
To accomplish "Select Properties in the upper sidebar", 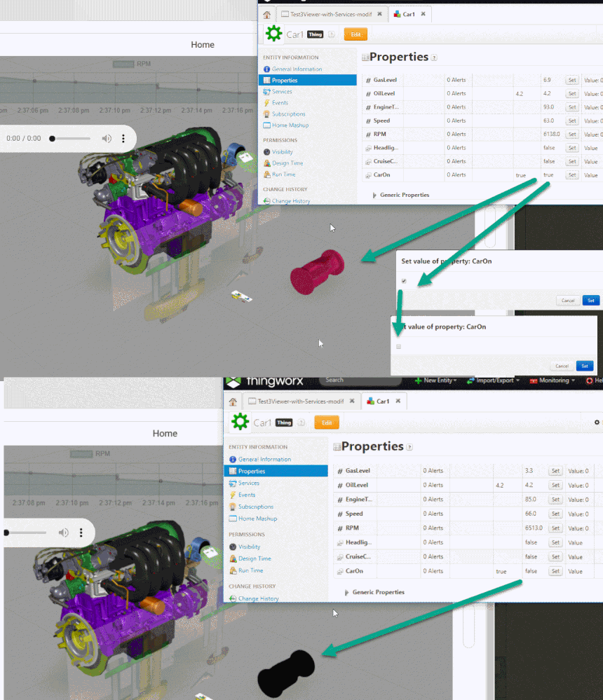I will point(308,81).
